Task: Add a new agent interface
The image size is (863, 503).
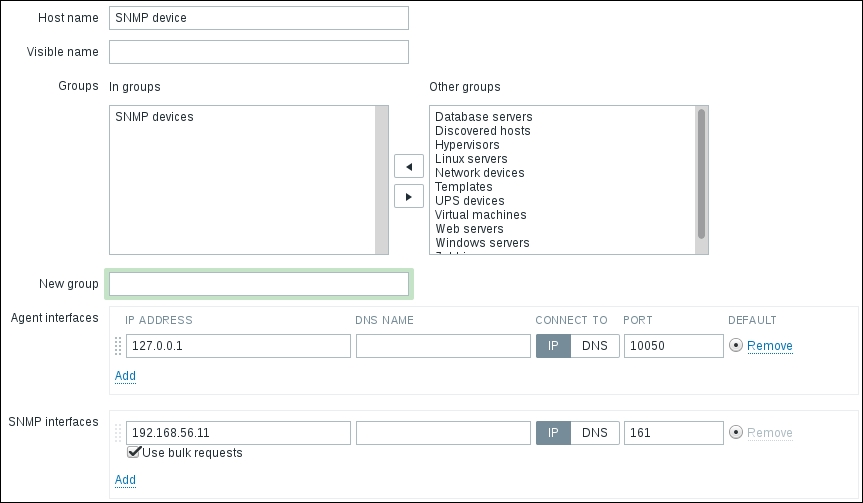Action: 125,376
